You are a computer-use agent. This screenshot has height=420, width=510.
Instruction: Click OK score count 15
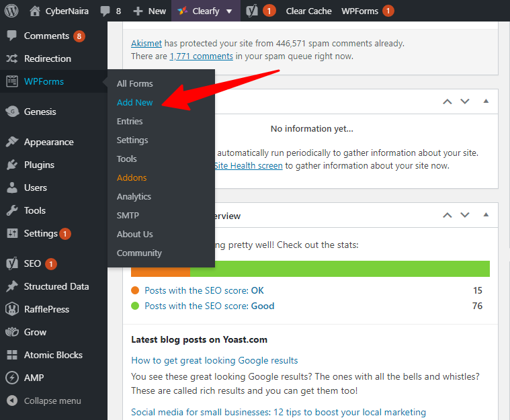click(x=478, y=290)
